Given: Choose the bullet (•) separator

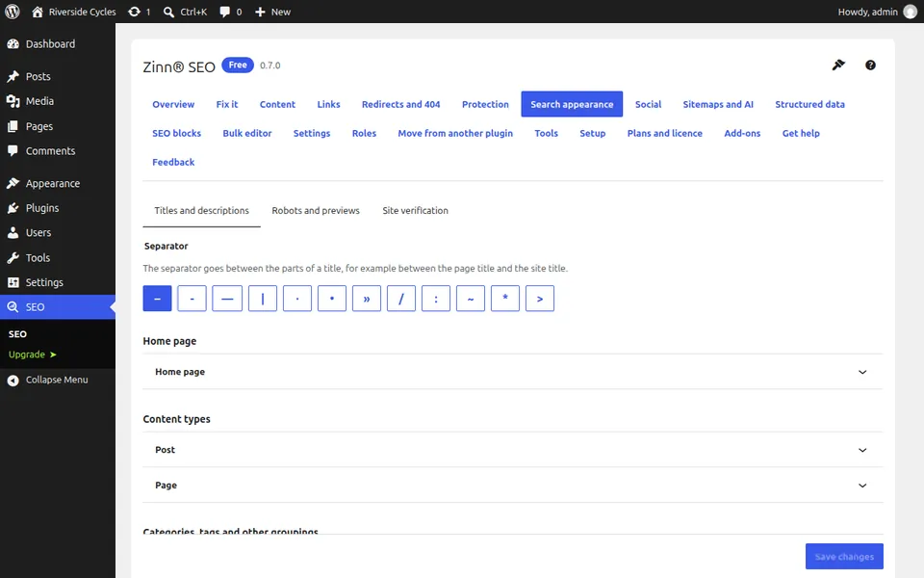Looking at the screenshot, I should tap(332, 299).
